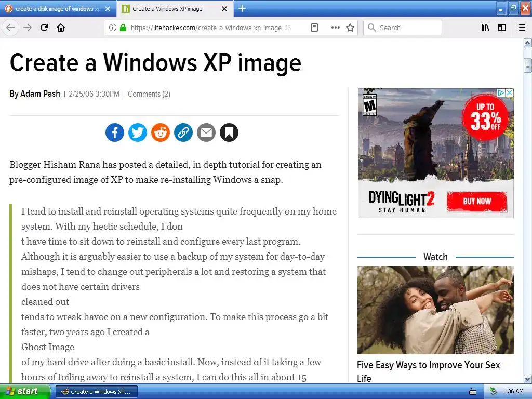Image resolution: width=532 pixels, height=399 pixels.
Task: Click the vertical scrollbar thumb
Action: (527, 65)
